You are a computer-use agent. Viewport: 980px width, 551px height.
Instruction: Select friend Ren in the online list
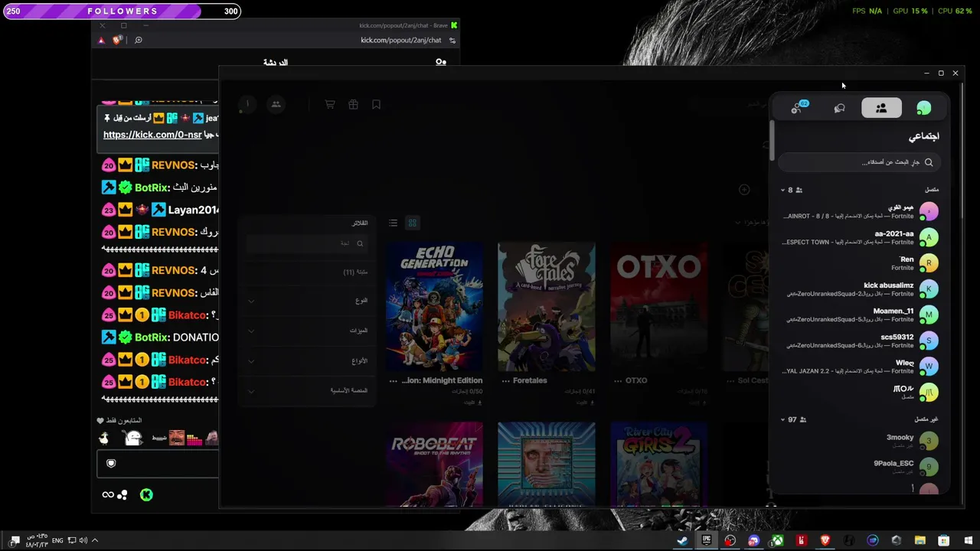click(859, 263)
